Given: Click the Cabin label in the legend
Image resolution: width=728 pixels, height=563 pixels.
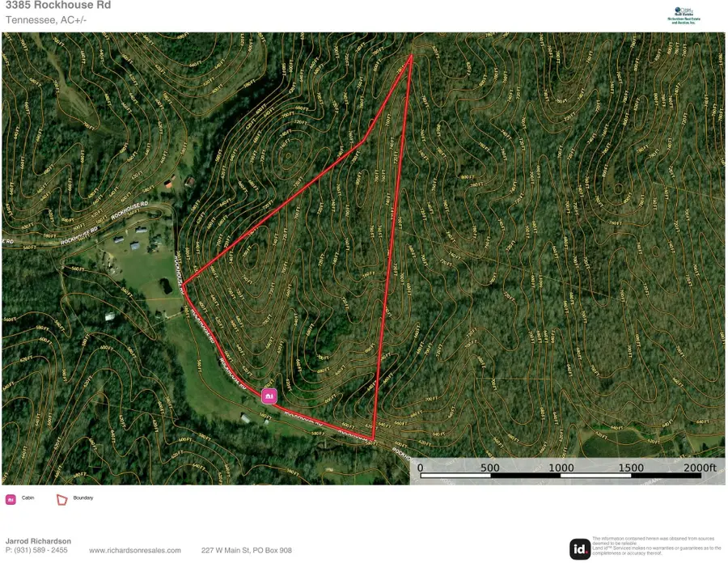Looking at the screenshot, I should pos(28,498).
